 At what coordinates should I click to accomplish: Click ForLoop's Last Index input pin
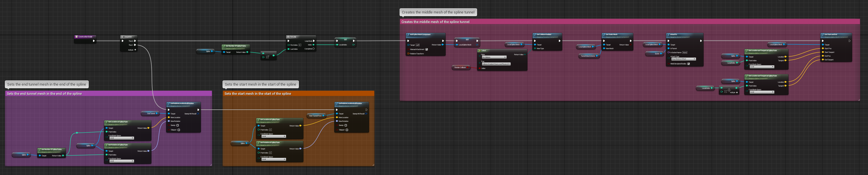(x=288, y=49)
